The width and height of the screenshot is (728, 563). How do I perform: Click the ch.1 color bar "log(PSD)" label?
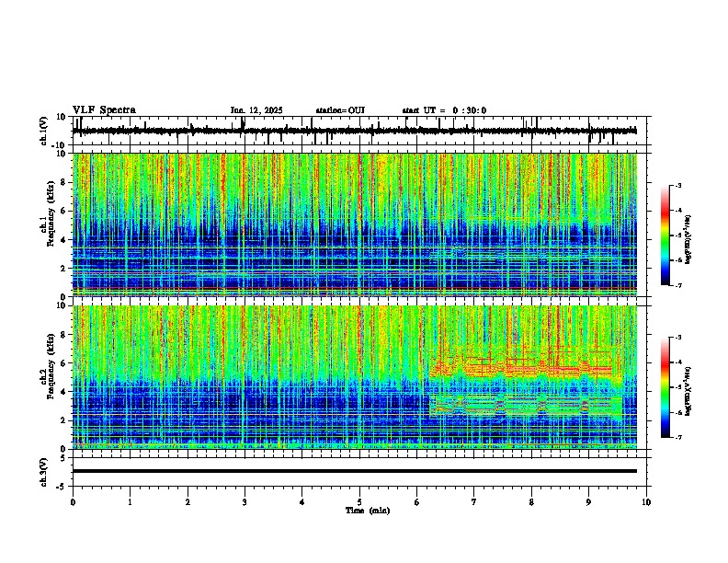[688, 239]
